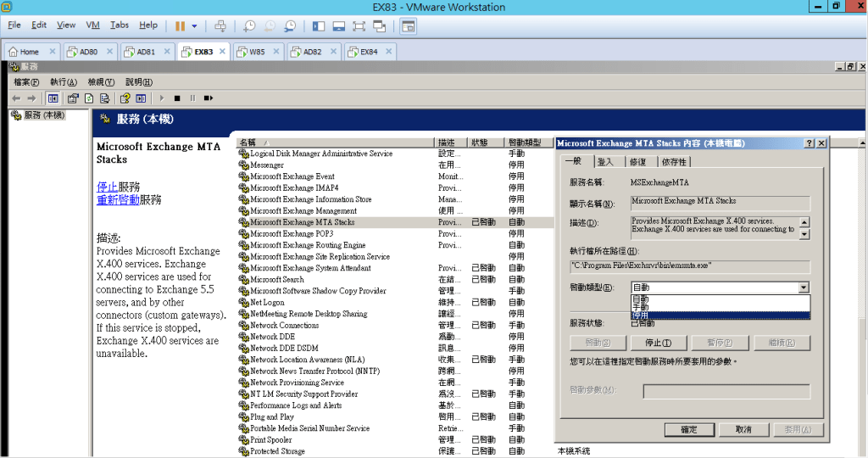
Task: Open the 啟動類型 startup type dropdown arrow
Action: (804, 288)
